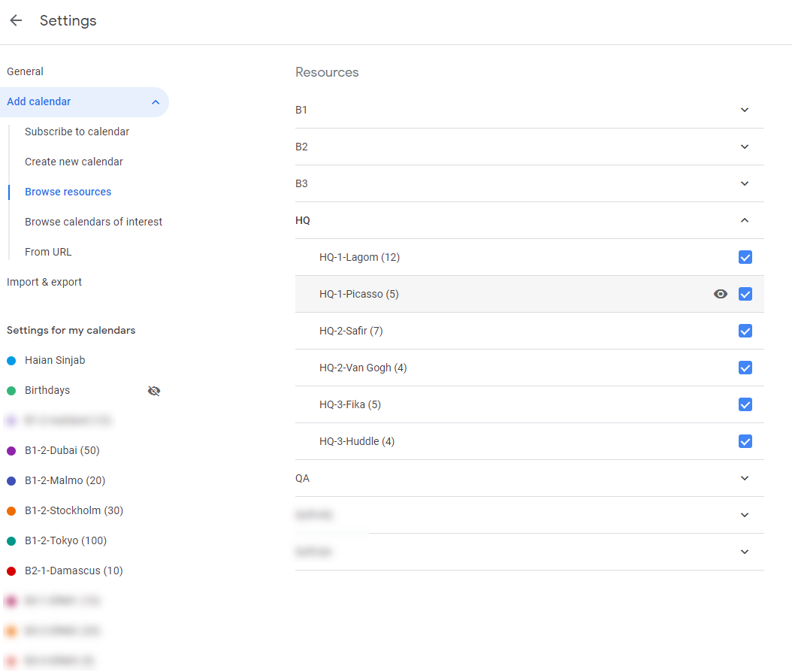Collapse the HQ resource group
This screenshot has width=792, height=672.
pyautogui.click(x=745, y=220)
